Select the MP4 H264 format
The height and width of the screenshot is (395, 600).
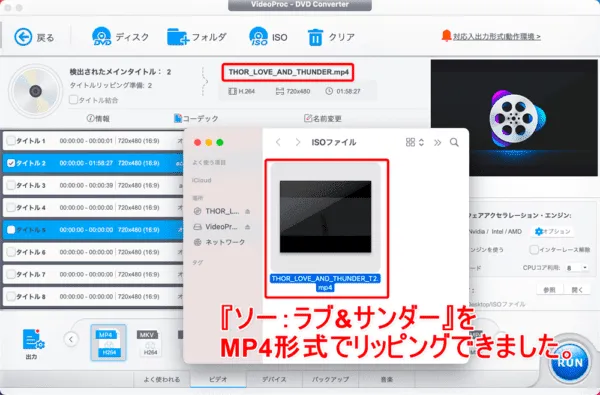pyautogui.click(x=108, y=343)
